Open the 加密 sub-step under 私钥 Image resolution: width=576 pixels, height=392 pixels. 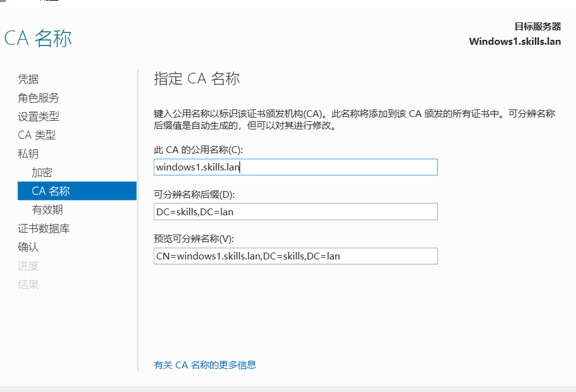coord(42,172)
